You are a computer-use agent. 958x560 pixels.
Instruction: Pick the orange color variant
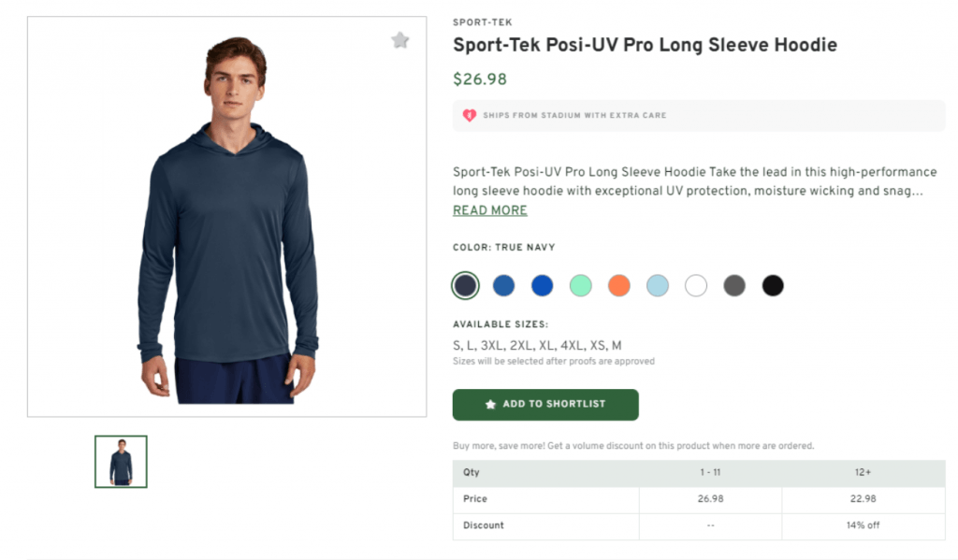[618, 285]
